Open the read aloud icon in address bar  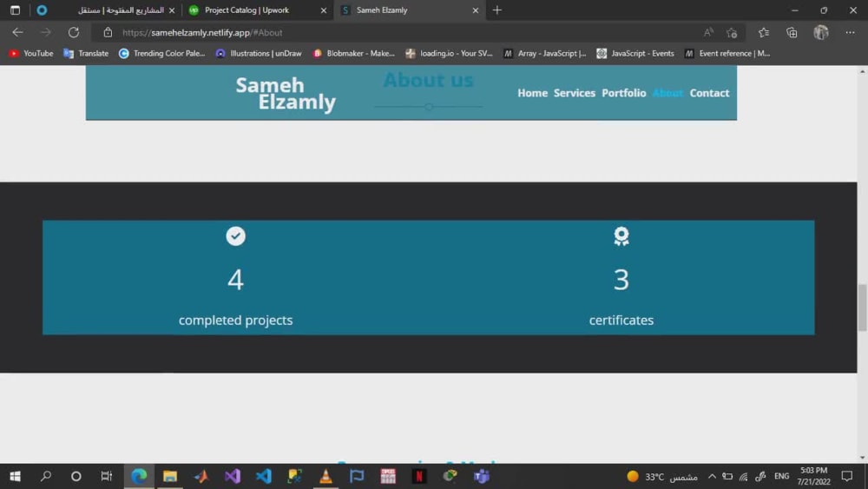point(708,33)
